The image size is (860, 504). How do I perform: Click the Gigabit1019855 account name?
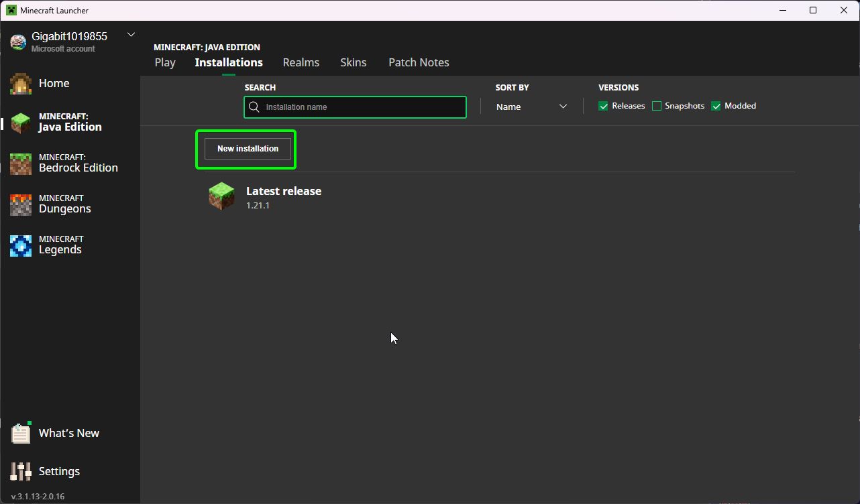(69, 36)
